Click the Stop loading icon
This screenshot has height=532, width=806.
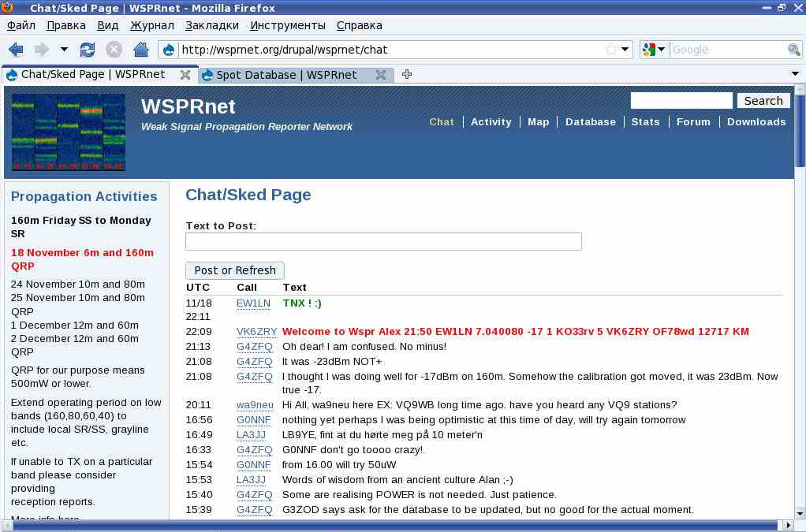114,50
